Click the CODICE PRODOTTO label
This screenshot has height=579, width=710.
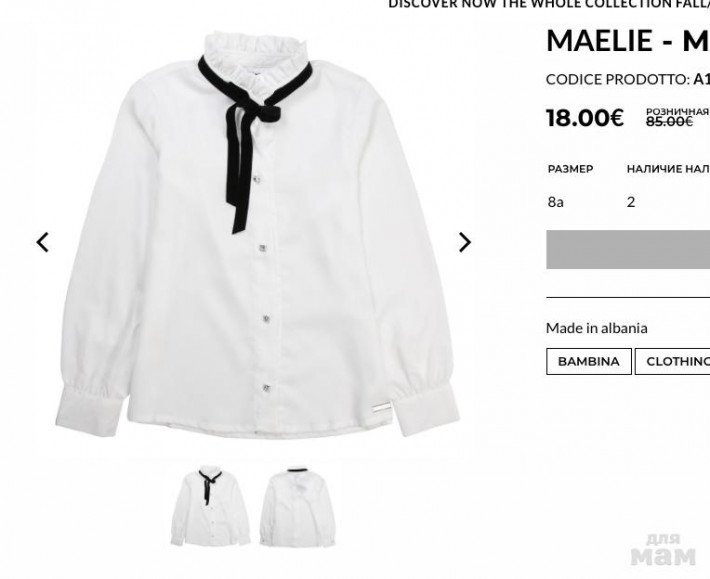coord(618,79)
